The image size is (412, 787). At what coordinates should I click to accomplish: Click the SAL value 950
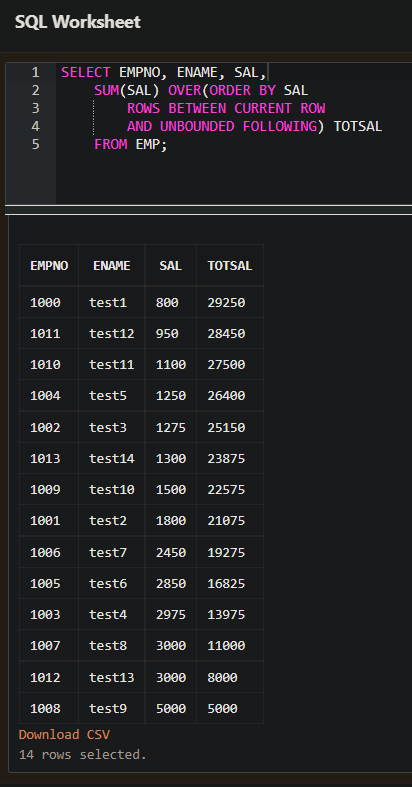171,333
